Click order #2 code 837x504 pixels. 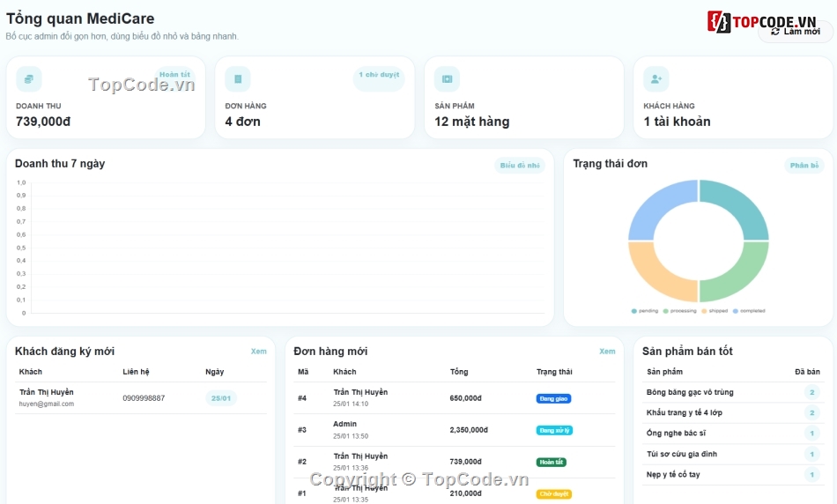[x=302, y=462]
